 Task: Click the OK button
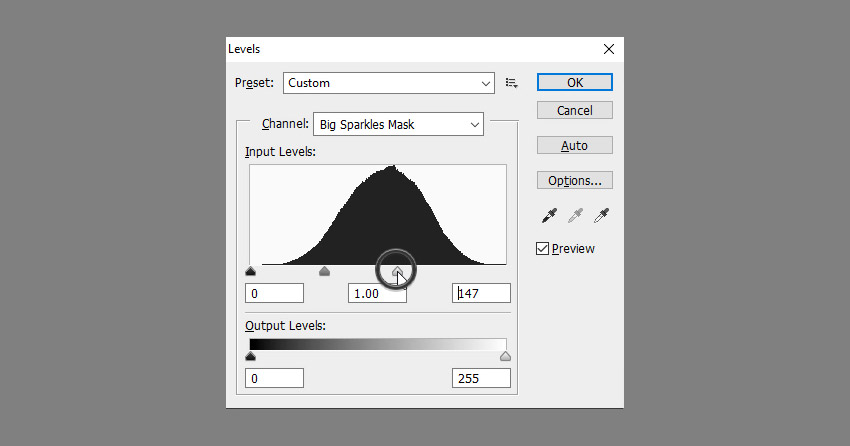(575, 82)
